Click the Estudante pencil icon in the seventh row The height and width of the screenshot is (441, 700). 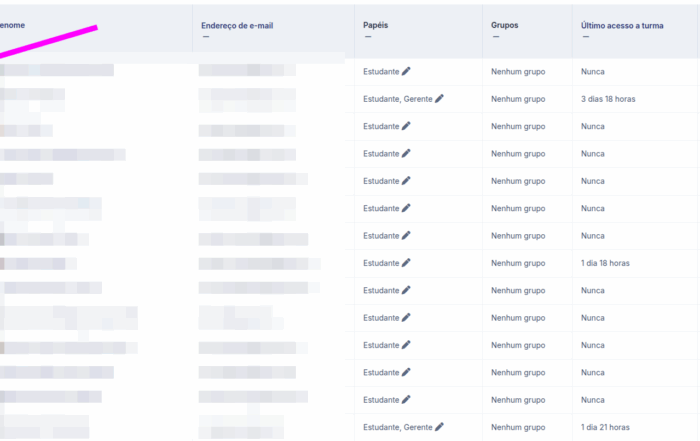pyautogui.click(x=406, y=236)
